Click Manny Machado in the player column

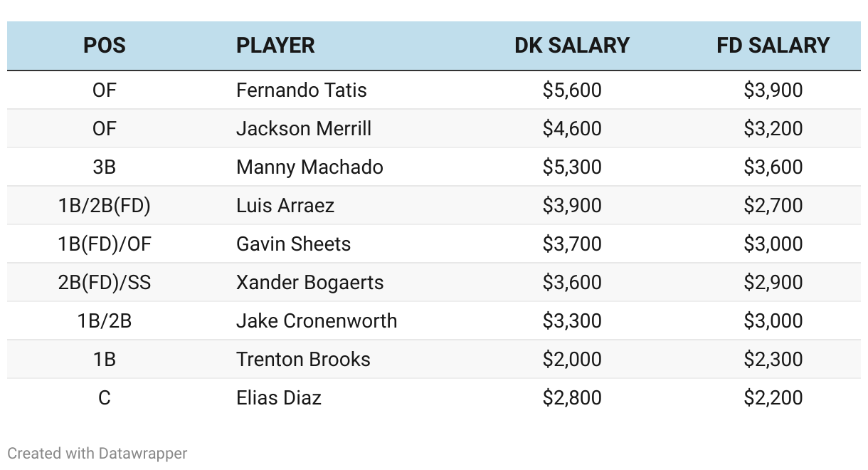(x=309, y=167)
